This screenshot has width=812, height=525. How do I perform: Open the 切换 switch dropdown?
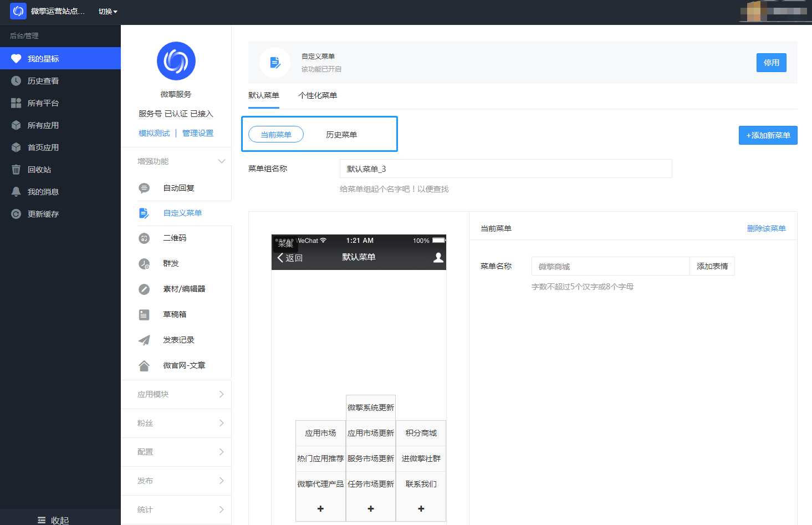tap(108, 12)
